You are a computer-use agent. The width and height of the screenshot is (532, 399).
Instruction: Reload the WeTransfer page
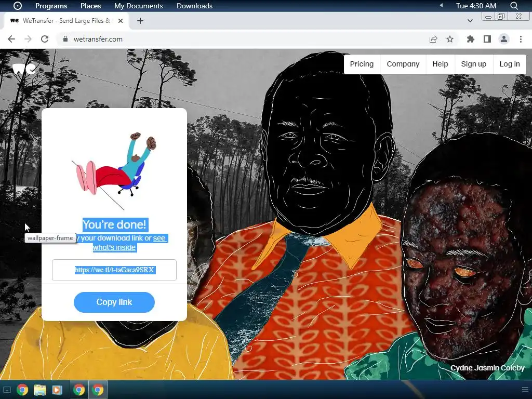coord(45,39)
